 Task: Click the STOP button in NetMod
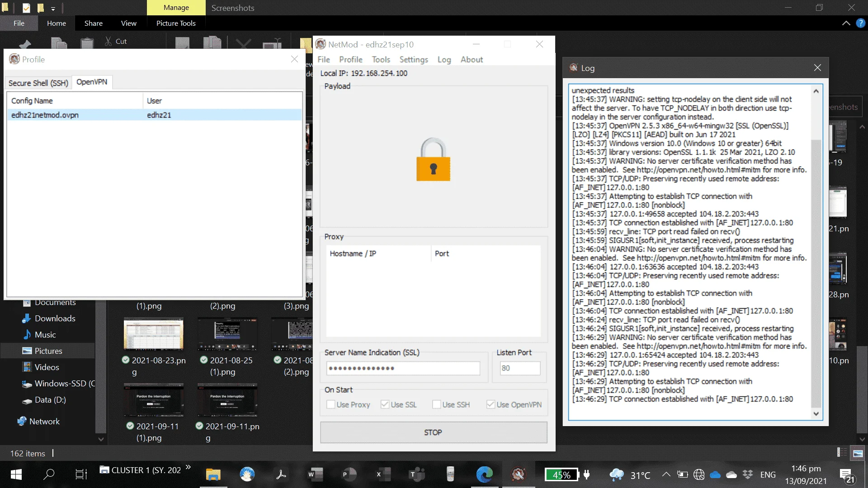point(434,432)
